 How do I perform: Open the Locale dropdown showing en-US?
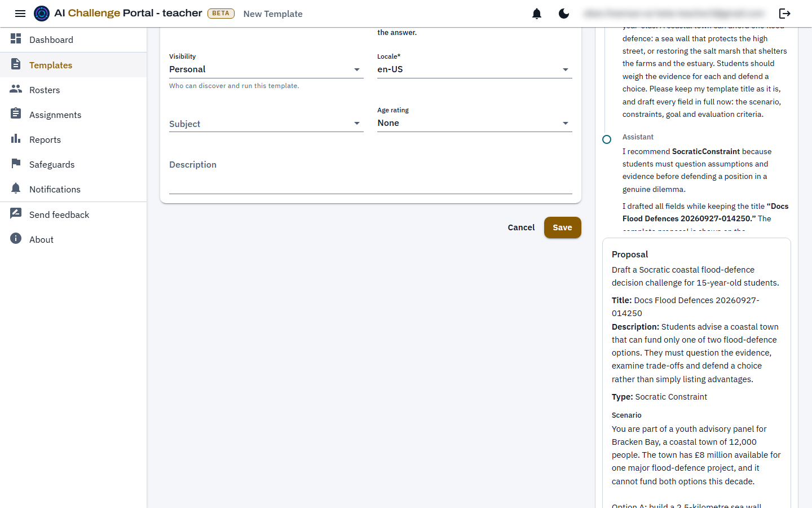(475, 69)
